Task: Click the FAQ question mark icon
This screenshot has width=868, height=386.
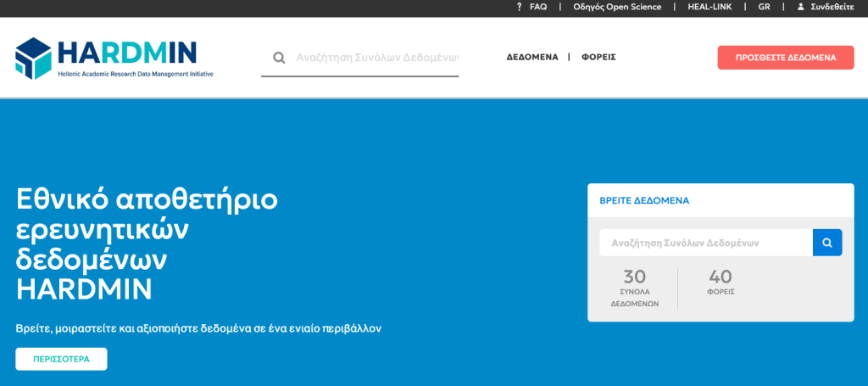Action: (519, 7)
